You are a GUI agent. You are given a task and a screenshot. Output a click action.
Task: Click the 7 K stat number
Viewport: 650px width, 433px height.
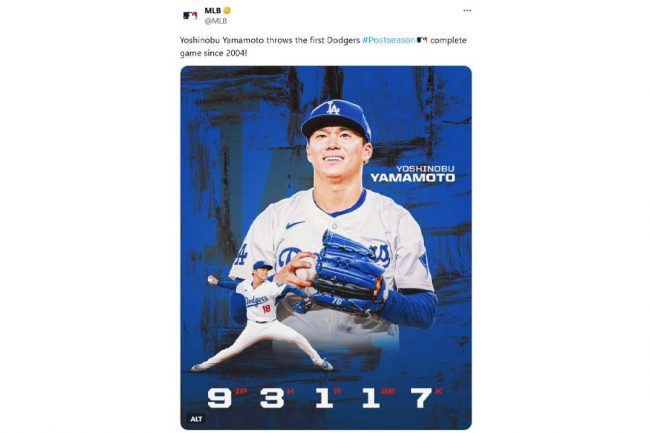coord(421,398)
